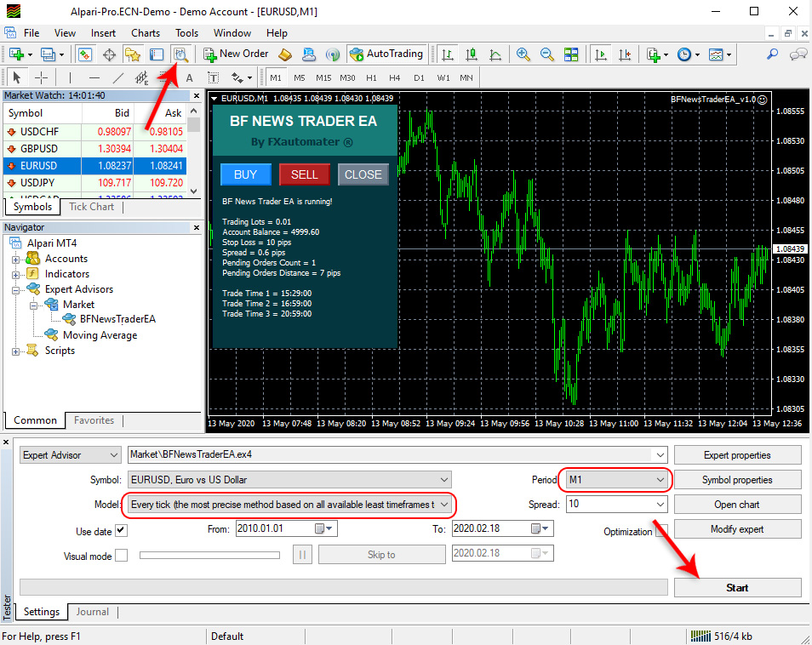Open the Expert Advisor type dropdown
The width and height of the screenshot is (812, 645).
(x=71, y=455)
